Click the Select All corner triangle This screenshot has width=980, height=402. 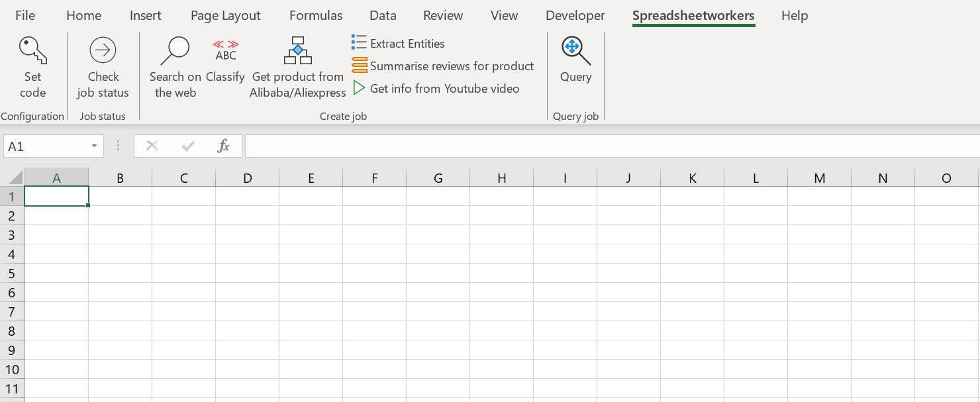[x=15, y=177]
